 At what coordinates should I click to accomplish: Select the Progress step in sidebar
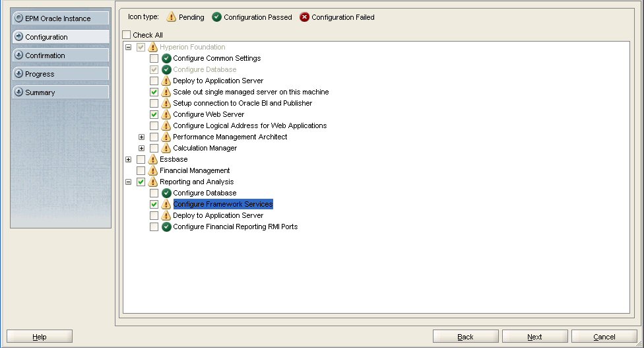[x=61, y=73]
